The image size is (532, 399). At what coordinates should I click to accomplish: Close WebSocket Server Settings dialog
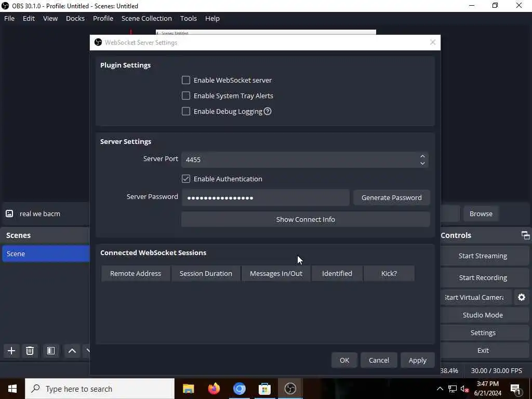(x=433, y=43)
